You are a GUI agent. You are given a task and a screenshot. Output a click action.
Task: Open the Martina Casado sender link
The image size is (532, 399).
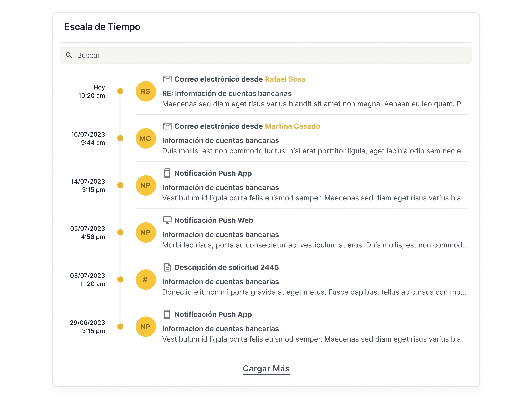point(292,126)
